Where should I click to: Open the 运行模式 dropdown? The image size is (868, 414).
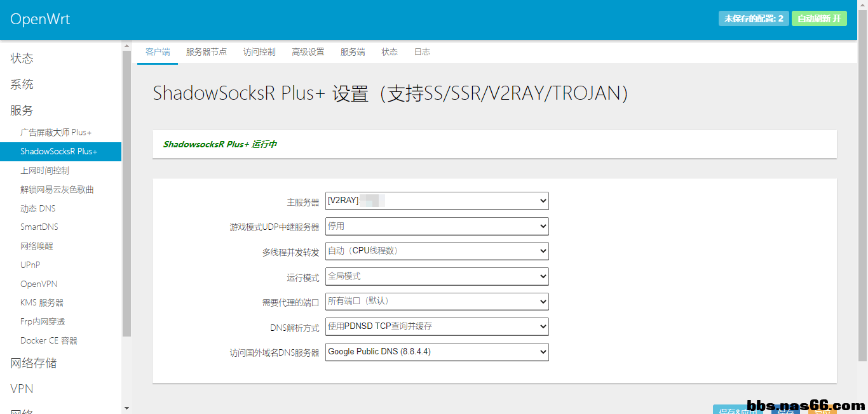(x=437, y=276)
